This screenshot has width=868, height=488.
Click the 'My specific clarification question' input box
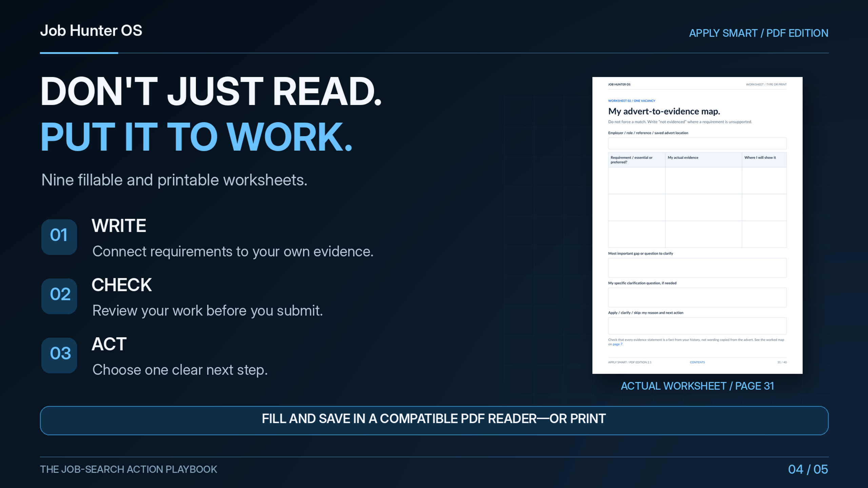(x=697, y=297)
